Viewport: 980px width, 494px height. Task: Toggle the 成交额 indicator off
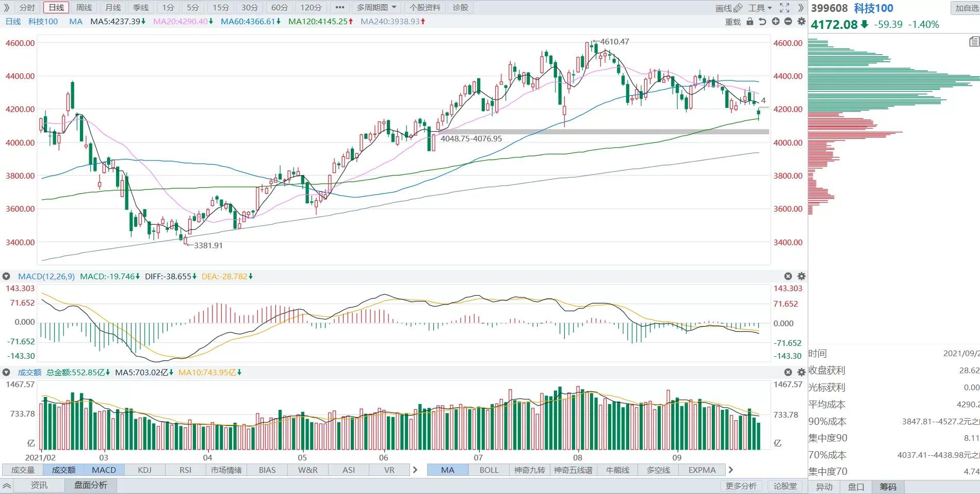tap(63, 470)
